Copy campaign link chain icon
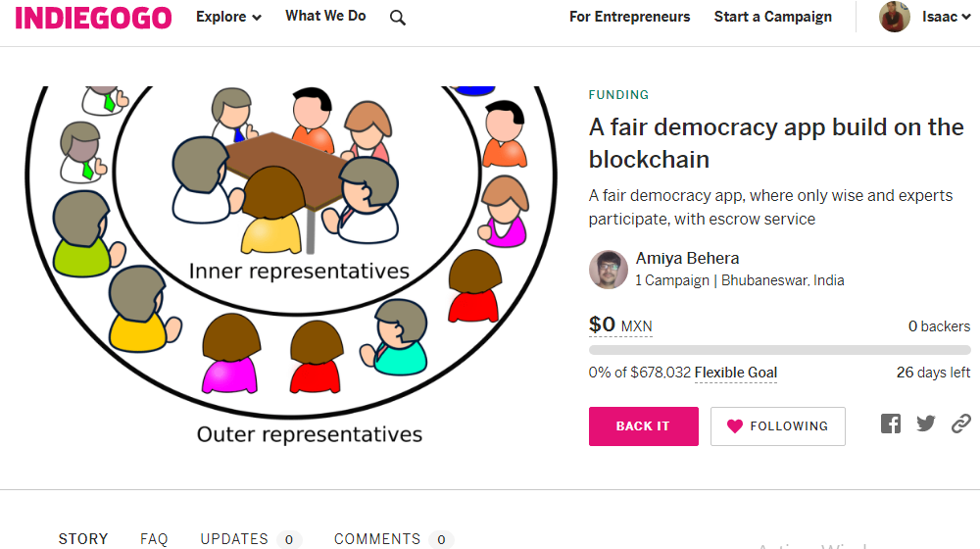Viewport: 980px width, 549px height. (960, 424)
